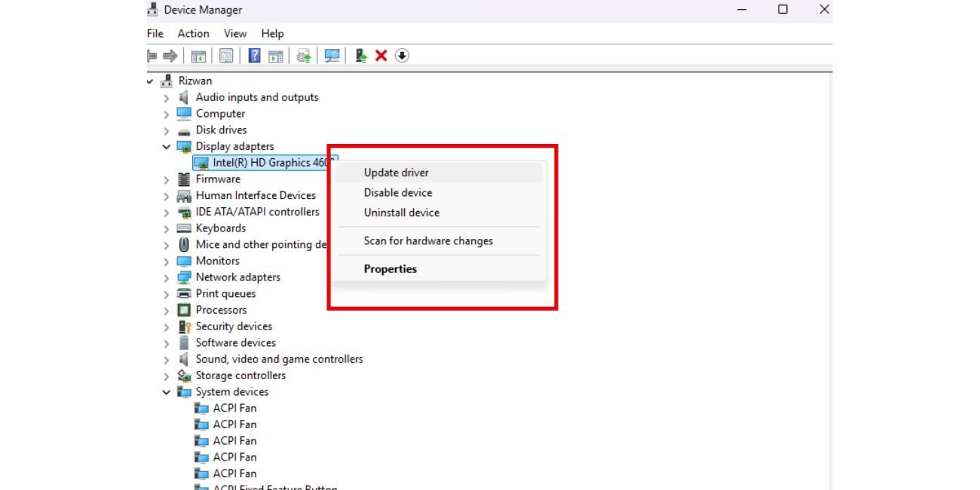Click the Disable device down-arrow icon
The image size is (980, 490).
(x=402, y=56)
